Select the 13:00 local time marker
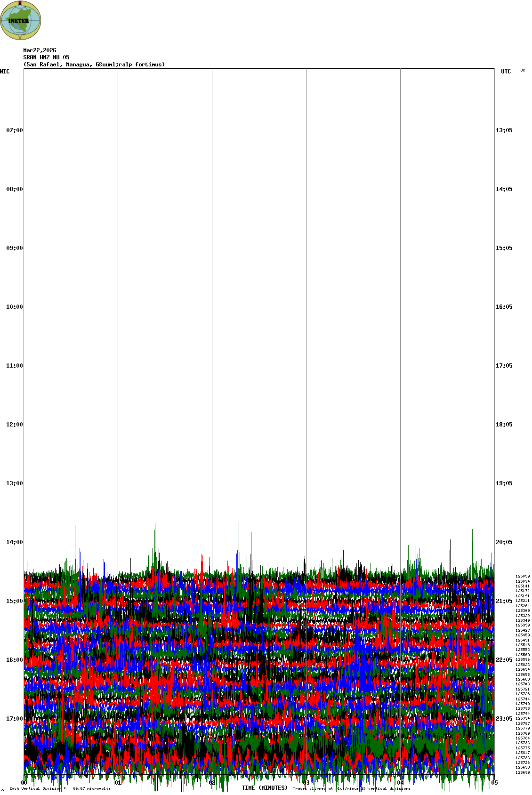532x795 pixels. 14,483
